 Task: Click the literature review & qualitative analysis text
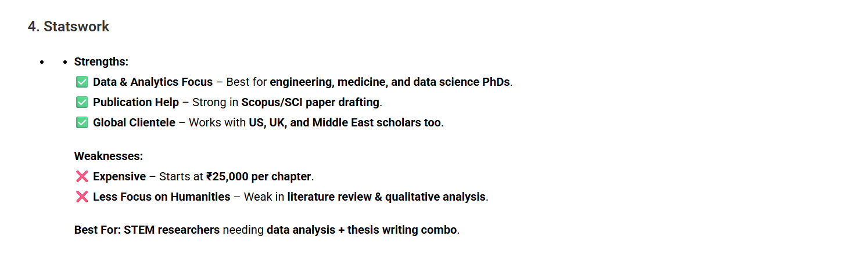(x=386, y=197)
